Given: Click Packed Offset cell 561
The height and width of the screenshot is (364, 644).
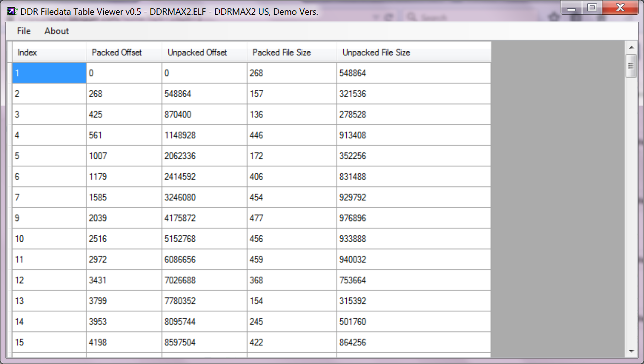Looking at the screenshot, I should click(x=124, y=135).
